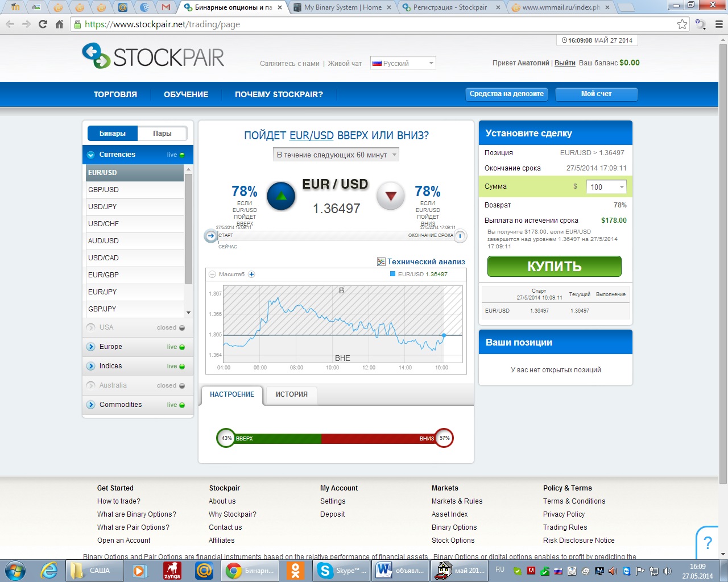This screenshot has width=728, height=582.
Task: Reload the page with the refresh icon
Action: [43, 24]
